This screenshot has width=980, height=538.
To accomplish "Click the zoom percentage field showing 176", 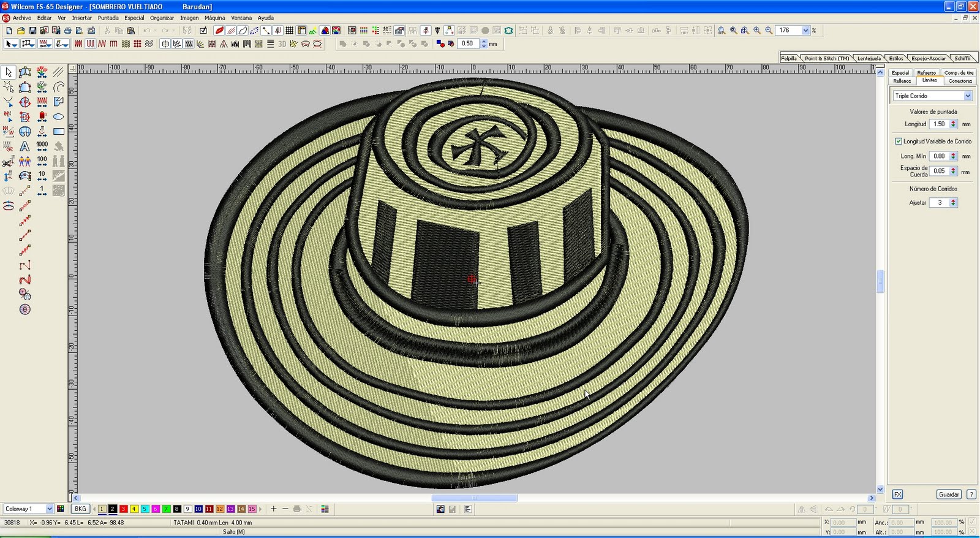I will (x=789, y=31).
